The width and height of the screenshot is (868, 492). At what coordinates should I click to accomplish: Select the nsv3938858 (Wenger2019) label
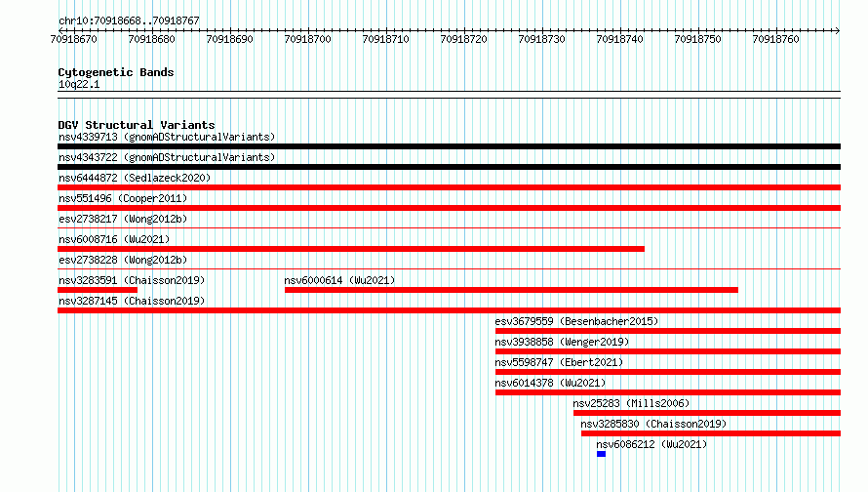[x=562, y=342]
